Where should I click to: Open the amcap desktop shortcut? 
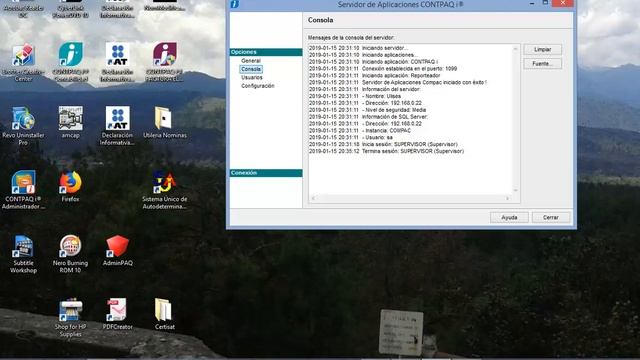click(71, 122)
